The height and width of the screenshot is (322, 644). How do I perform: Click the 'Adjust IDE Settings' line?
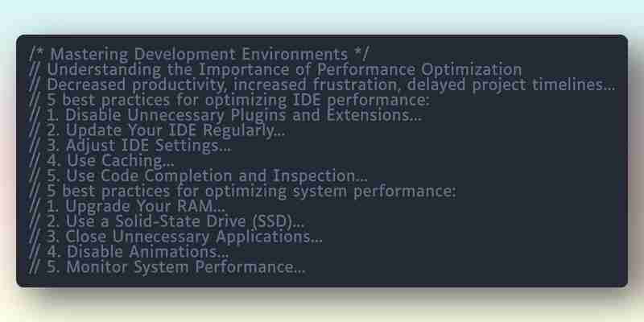[x=130, y=146]
